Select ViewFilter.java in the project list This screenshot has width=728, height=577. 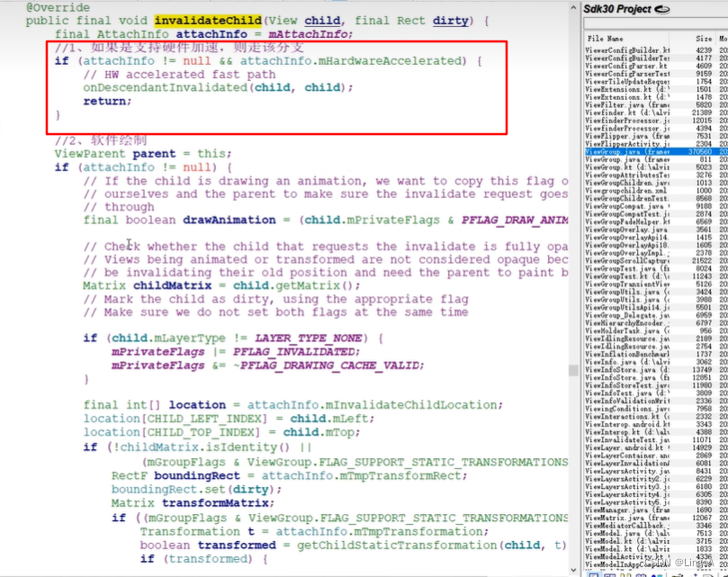coord(656,105)
